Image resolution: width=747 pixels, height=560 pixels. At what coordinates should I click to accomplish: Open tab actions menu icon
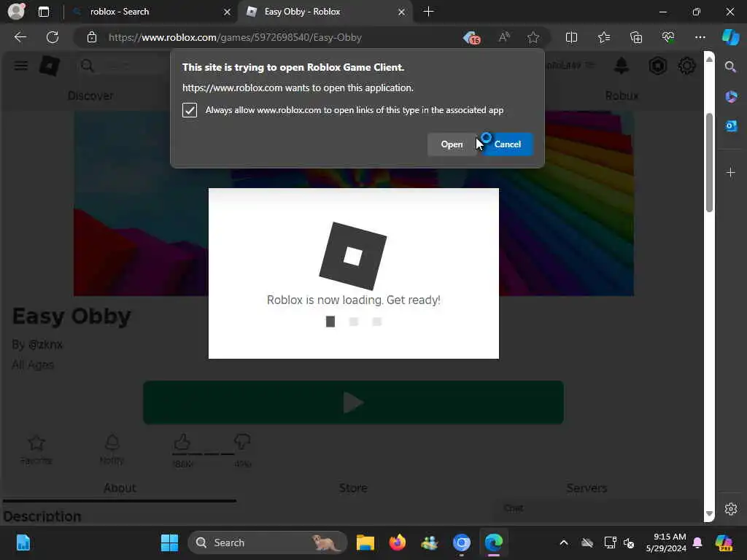[x=43, y=12]
